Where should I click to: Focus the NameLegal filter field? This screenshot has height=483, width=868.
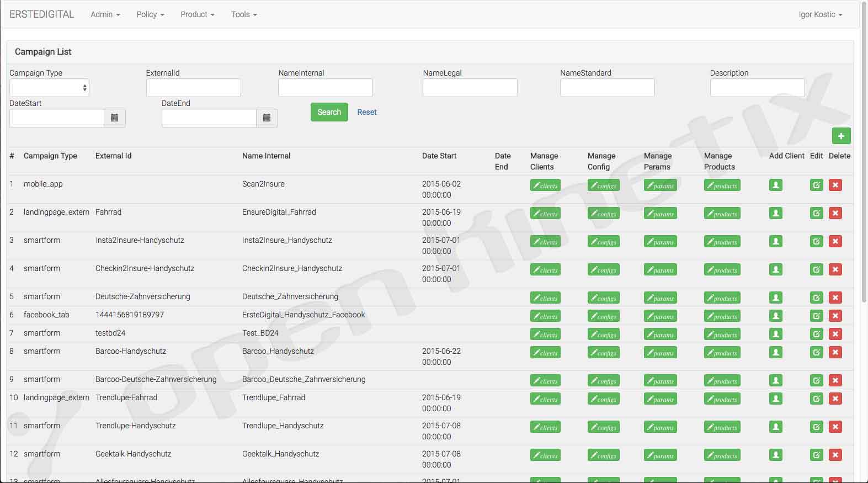pyautogui.click(x=470, y=88)
